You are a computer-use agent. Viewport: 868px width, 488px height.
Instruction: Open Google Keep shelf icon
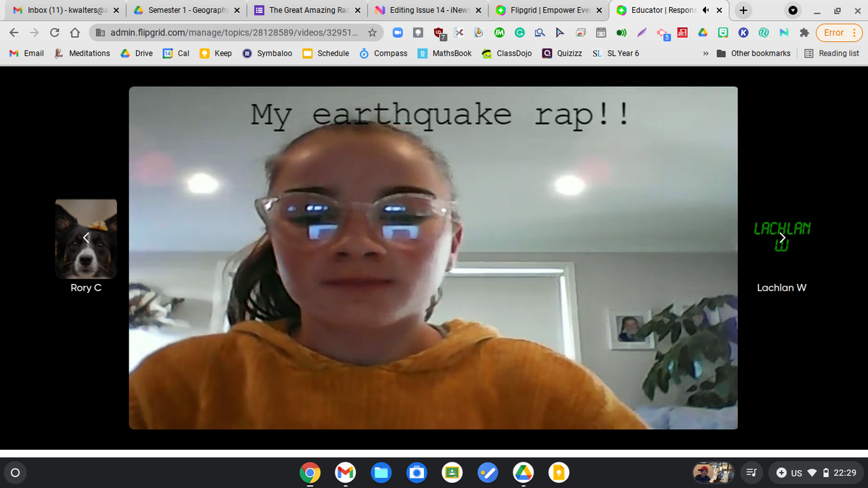(x=558, y=473)
